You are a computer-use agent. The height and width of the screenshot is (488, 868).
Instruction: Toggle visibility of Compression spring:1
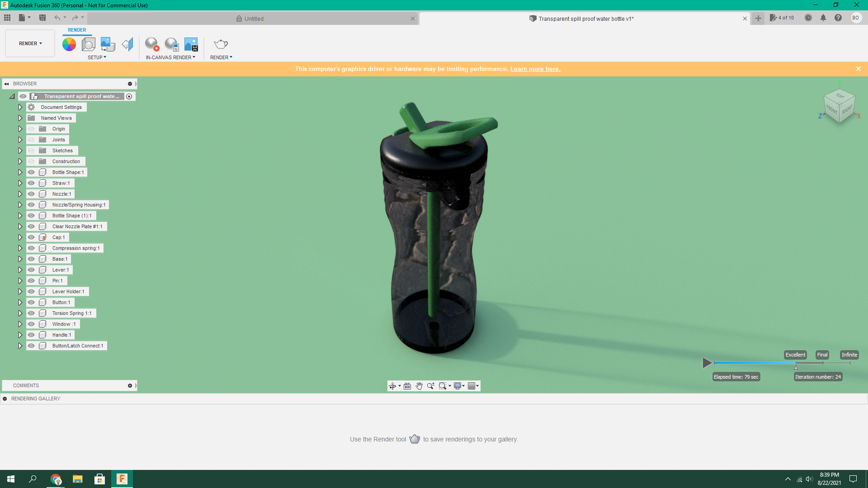tap(31, 248)
